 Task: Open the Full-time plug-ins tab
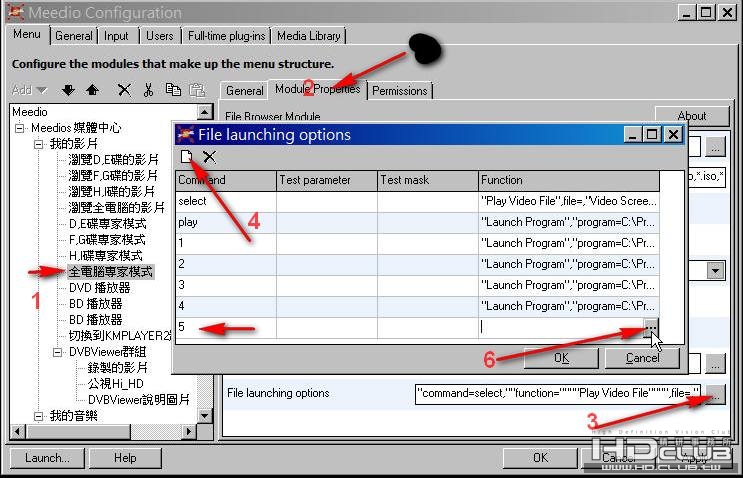[227, 36]
